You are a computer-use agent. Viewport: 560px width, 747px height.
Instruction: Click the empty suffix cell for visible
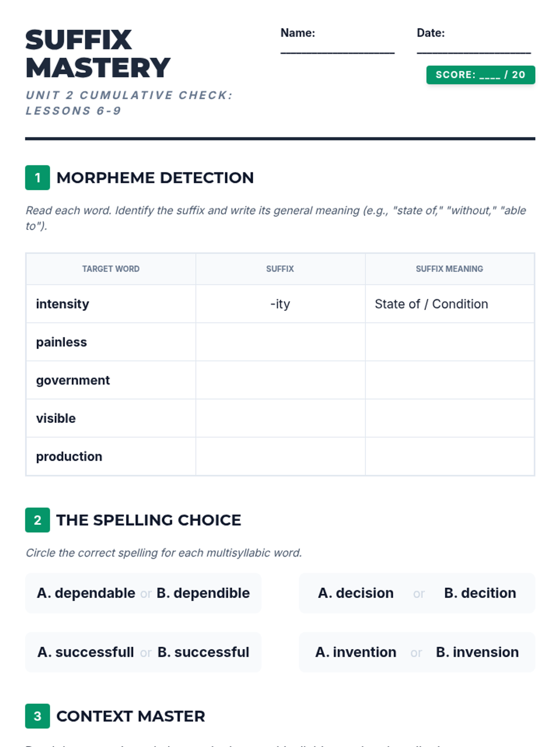[x=280, y=418]
